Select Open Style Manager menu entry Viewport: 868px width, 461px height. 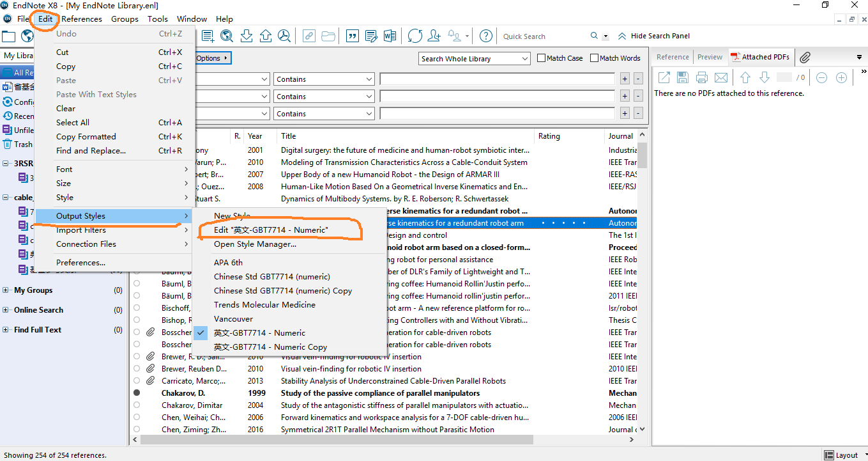coord(255,244)
